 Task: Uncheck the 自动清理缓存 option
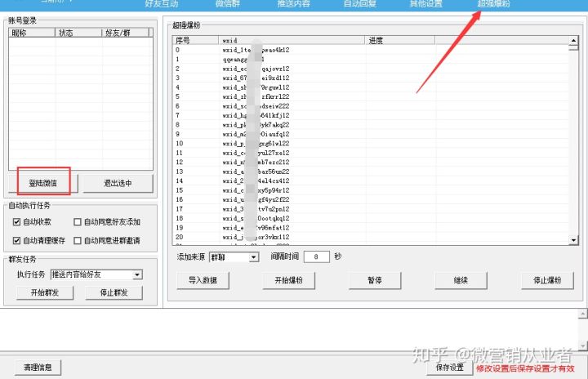coord(17,240)
